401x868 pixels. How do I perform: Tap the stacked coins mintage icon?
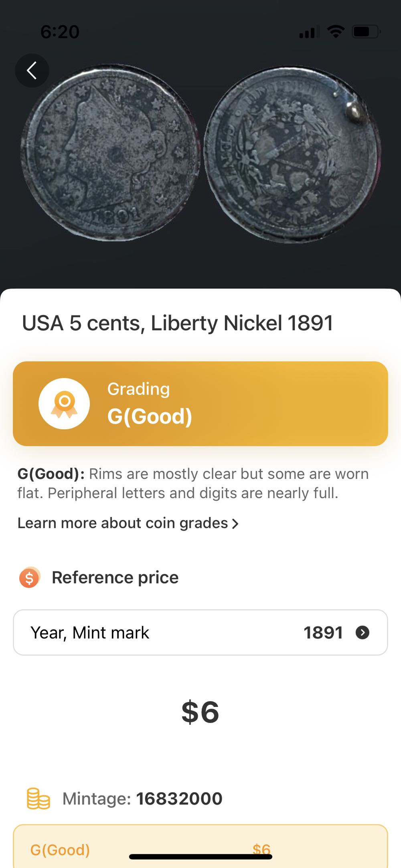tap(38, 799)
